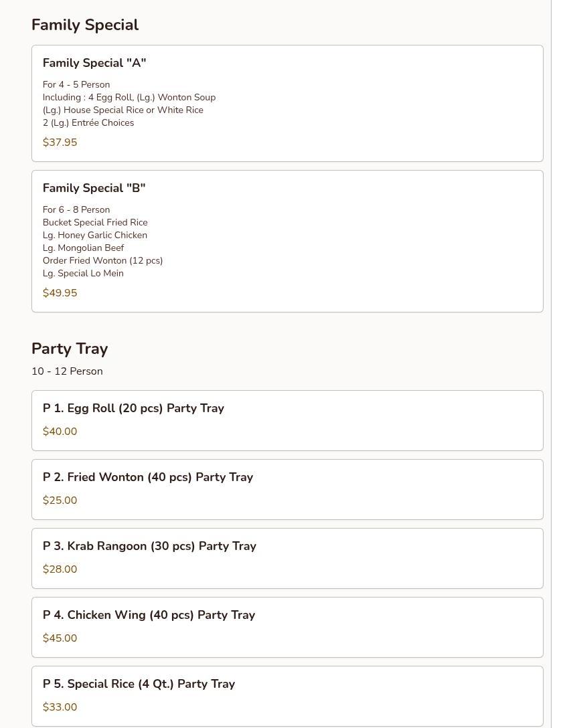
Task: Select the Family Special "B" title
Action: (94, 188)
